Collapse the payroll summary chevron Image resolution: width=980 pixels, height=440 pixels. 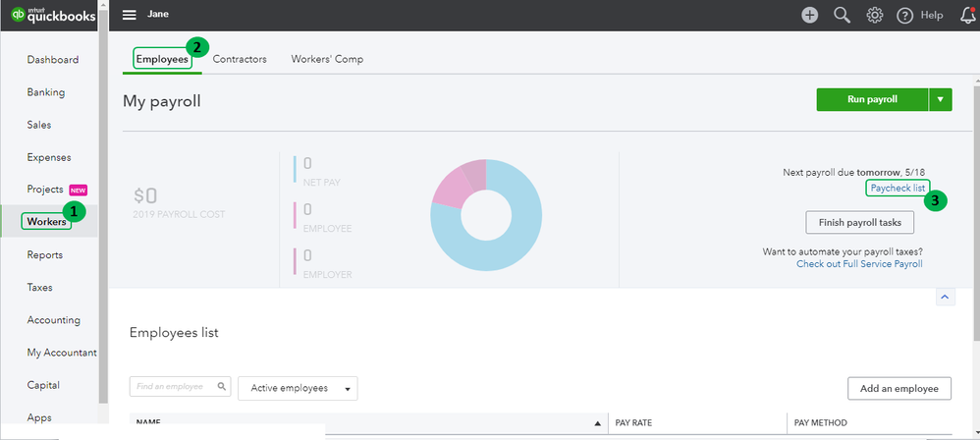(945, 297)
